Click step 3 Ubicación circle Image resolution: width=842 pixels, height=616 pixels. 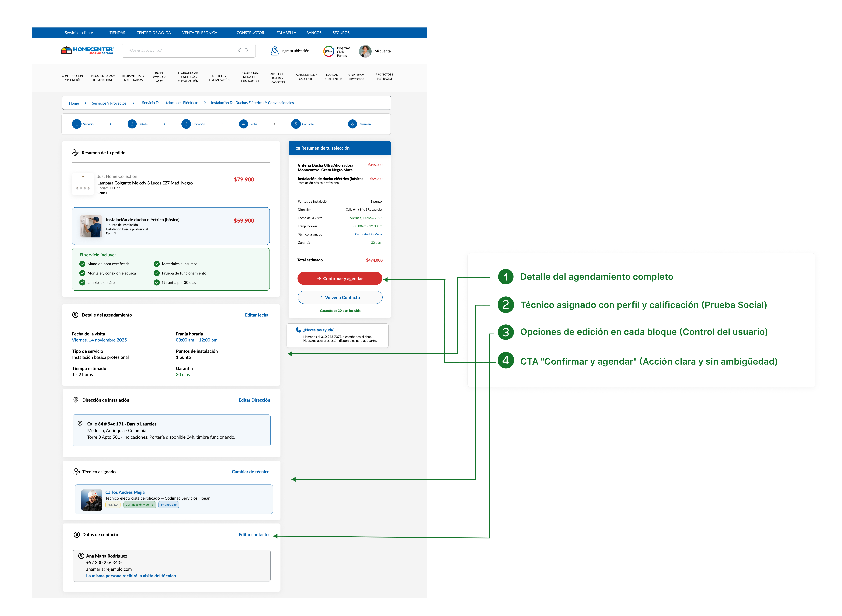(186, 124)
